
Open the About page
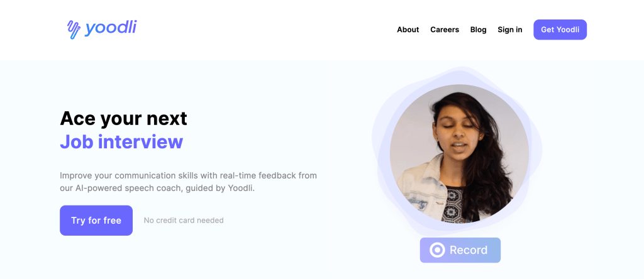point(408,30)
